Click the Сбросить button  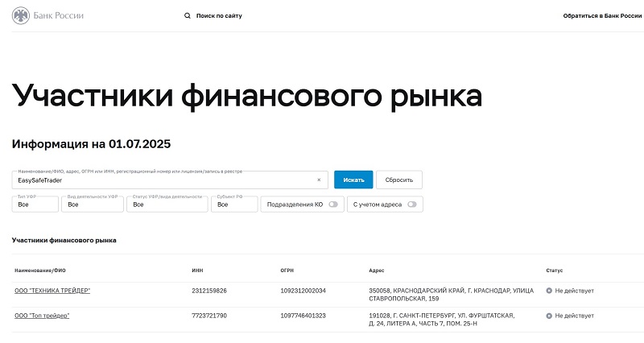[399, 180]
